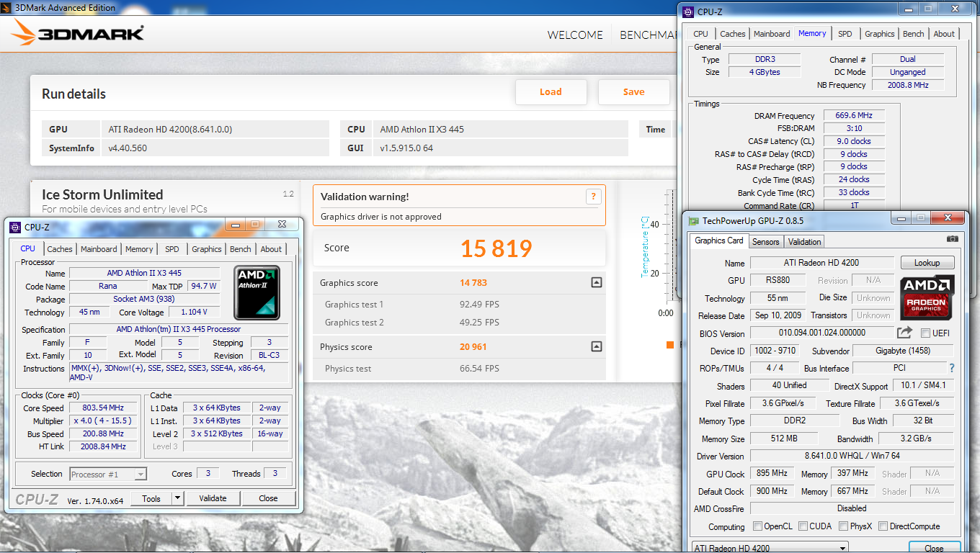Switch to CPU tab in CPU-Z memory timings window
Viewport: 980px width, 553px height.
coord(700,34)
